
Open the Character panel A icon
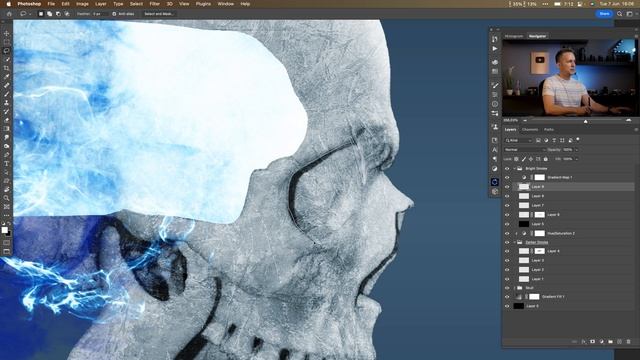coord(495,149)
